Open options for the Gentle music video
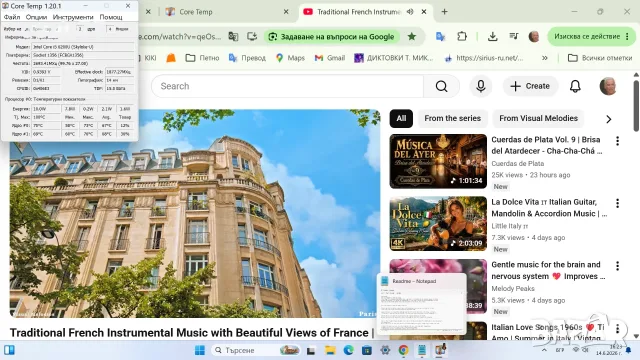640x360 pixels. pos(617,266)
